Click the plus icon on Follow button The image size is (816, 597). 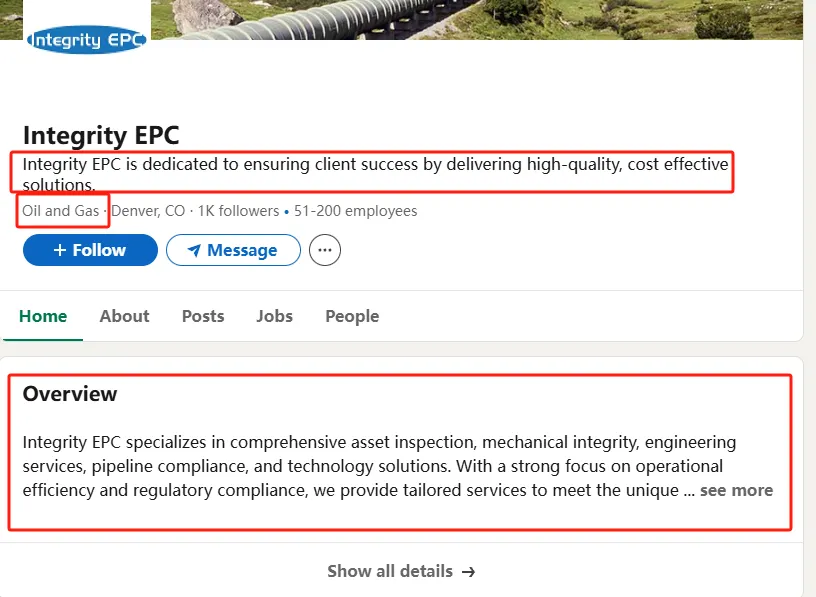pyautogui.click(x=60, y=250)
